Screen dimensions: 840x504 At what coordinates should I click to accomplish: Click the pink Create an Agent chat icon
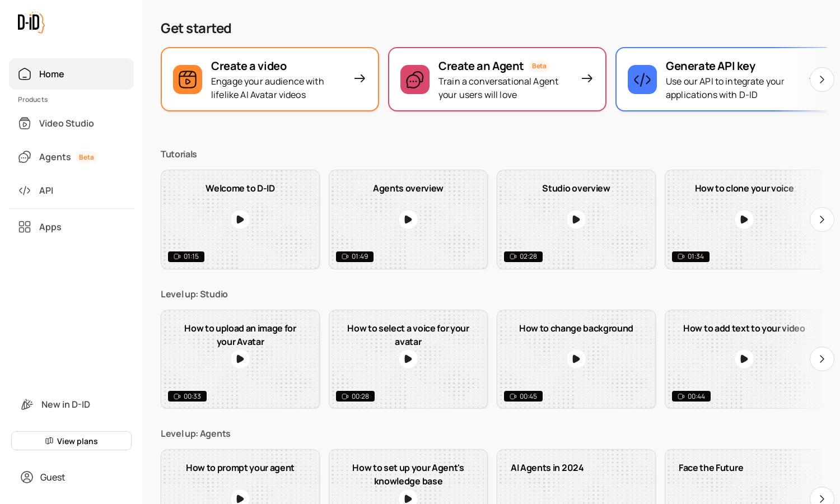[415, 80]
